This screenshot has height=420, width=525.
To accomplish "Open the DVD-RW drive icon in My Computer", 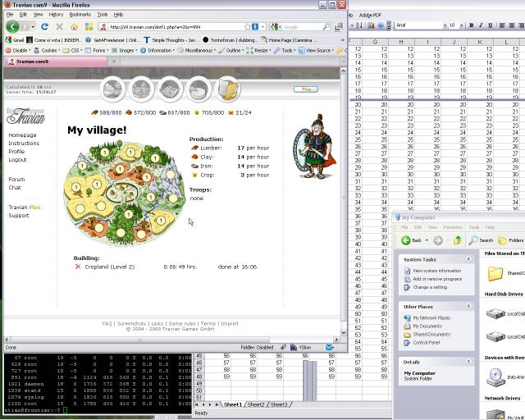I will point(495,377).
